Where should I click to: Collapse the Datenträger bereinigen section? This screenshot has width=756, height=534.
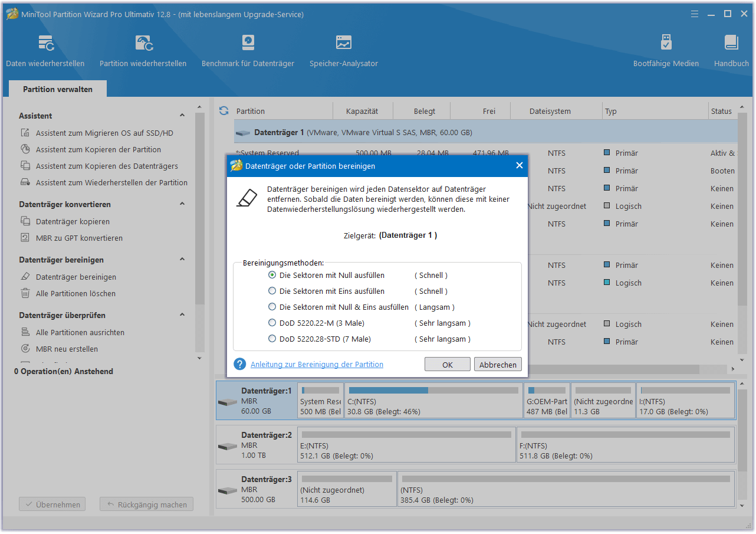coord(182,260)
